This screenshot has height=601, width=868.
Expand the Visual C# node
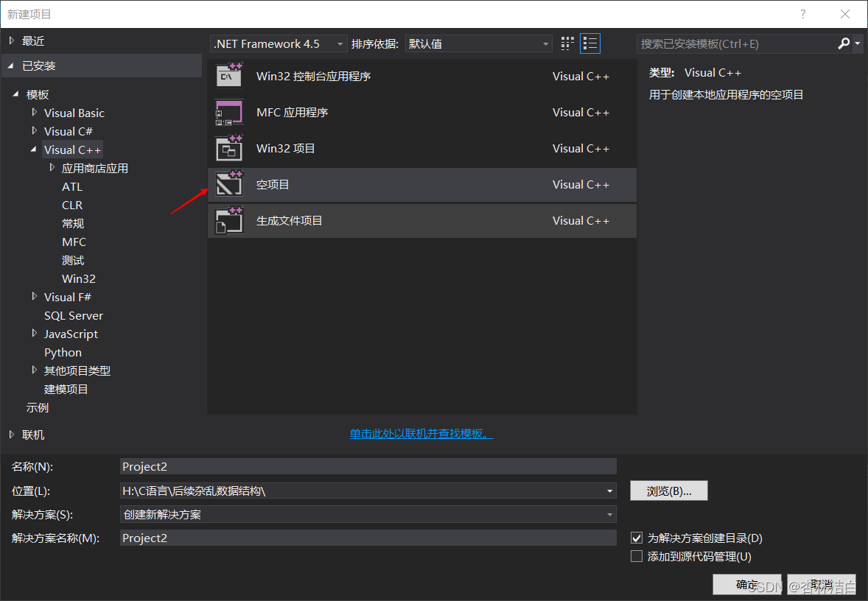pyautogui.click(x=35, y=130)
